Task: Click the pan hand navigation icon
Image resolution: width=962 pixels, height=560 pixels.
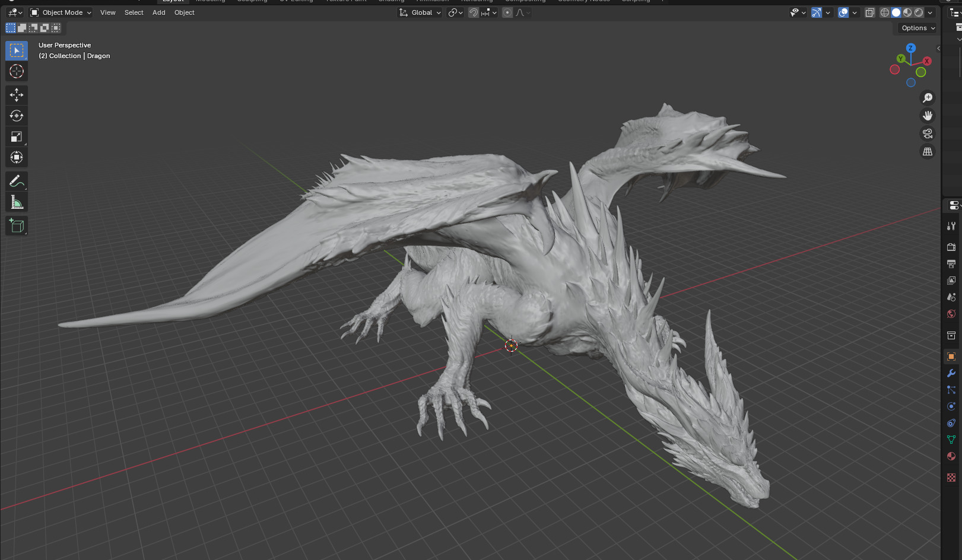Action: pos(928,116)
